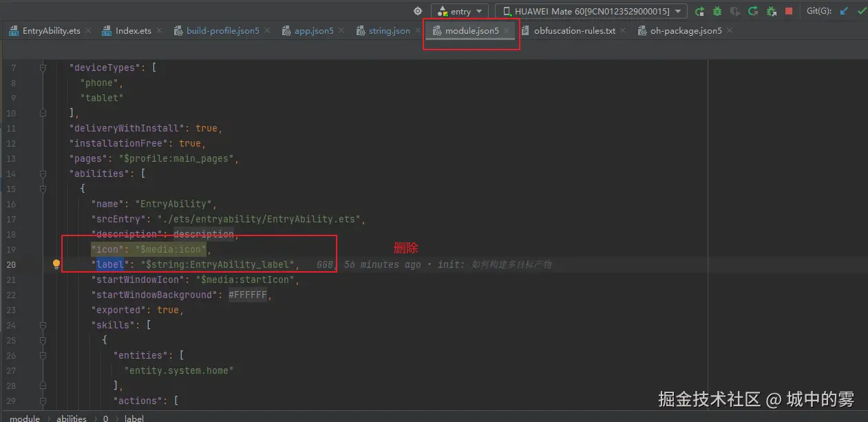The image size is (868, 422).
Task: Click the "tablet" value on line 9
Action: pyautogui.click(x=102, y=98)
